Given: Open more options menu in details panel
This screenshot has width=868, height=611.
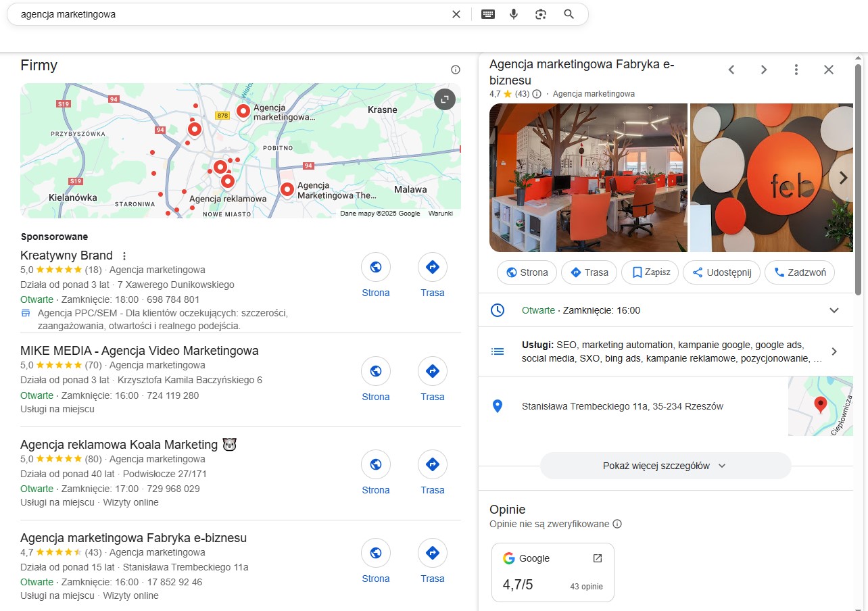Looking at the screenshot, I should (796, 70).
